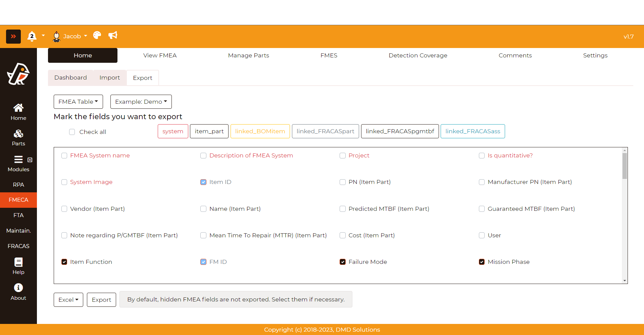Open the Example: Demo dropdown
The height and width of the screenshot is (335, 644).
tap(141, 102)
